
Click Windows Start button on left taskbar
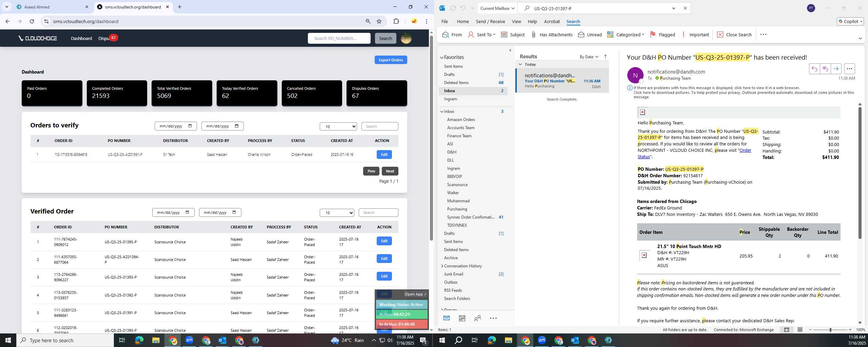point(8,340)
